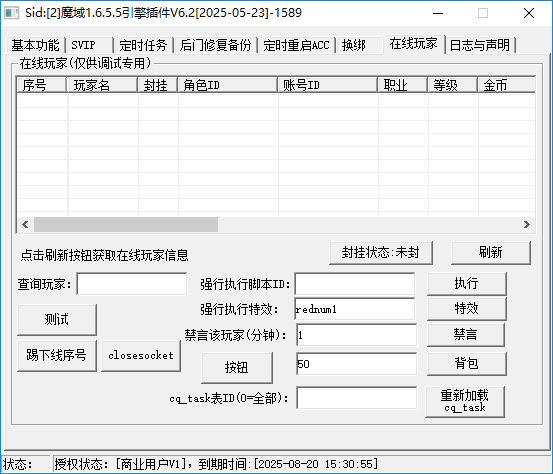Click the 封挂 column header

(x=157, y=85)
